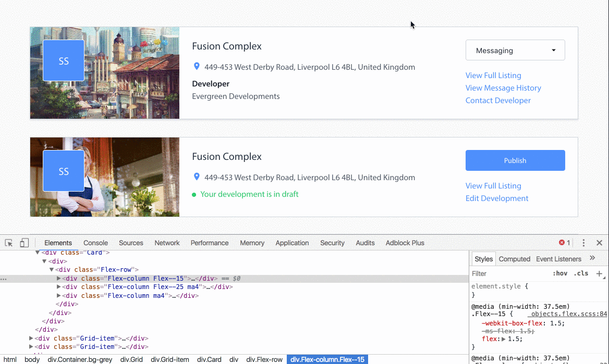The height and width of the screenshot is (364, 609).
Task: Click the 'Evergreen Developments' text
Action: (236, 96)
